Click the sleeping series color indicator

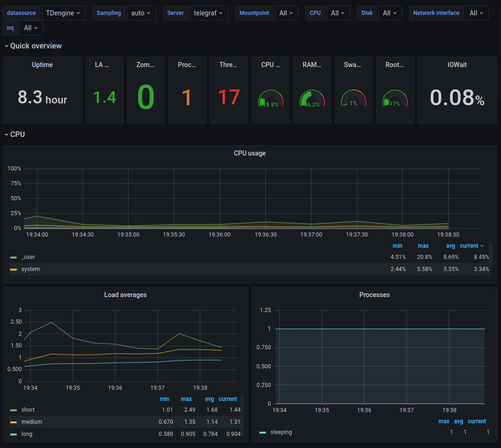(x=263, y=432)
